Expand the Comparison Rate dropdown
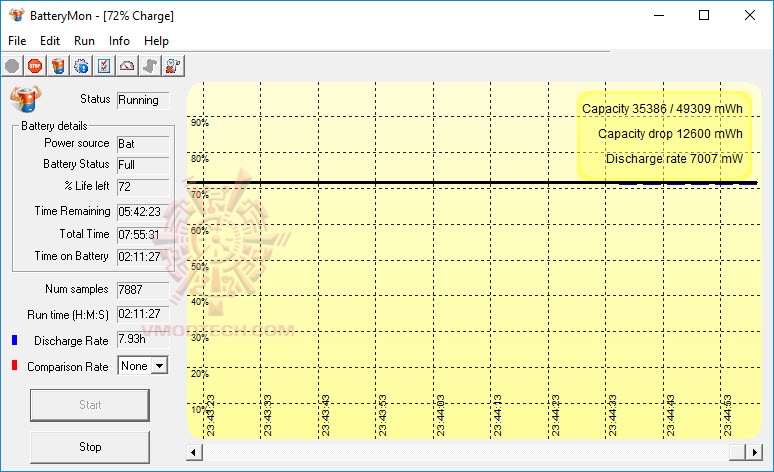 (x=159, y=366)
